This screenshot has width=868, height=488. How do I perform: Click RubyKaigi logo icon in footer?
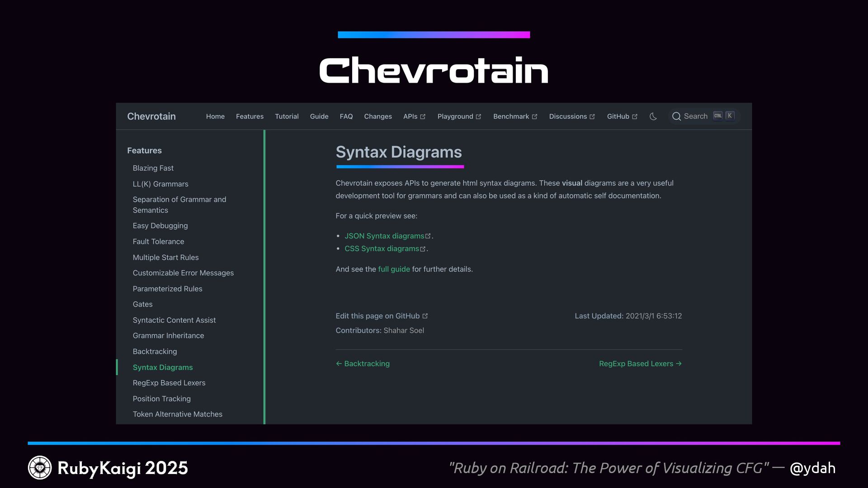click(x=40, y=468)
